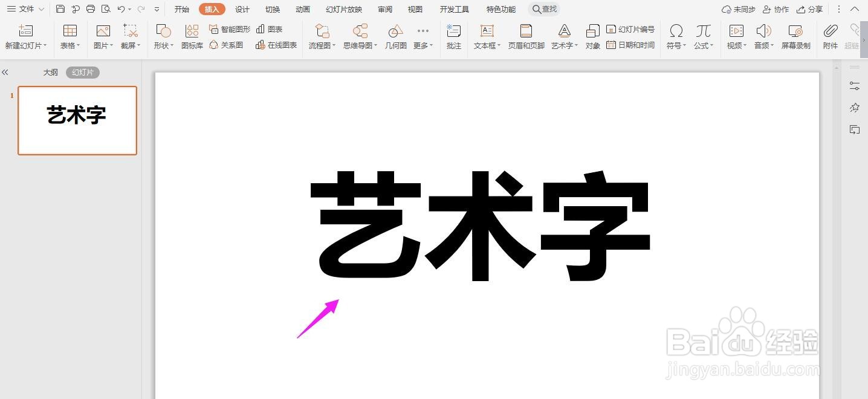868x399 pixels.
Task: Expand the Undo history dropdown arrow
Action: point(129,10)
